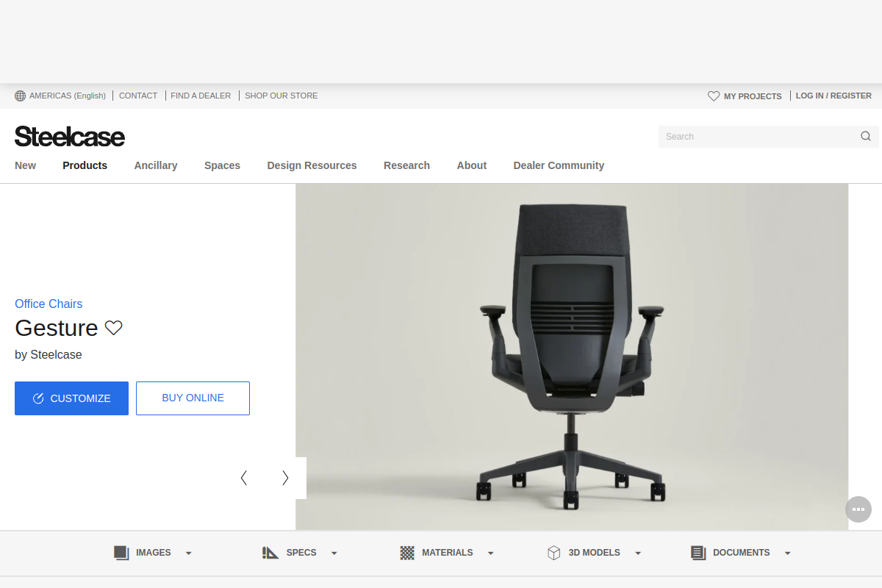This screenshot has width=882, height=588.
Task: Click the Gesture chair hero image
Action: pos(572,356)
